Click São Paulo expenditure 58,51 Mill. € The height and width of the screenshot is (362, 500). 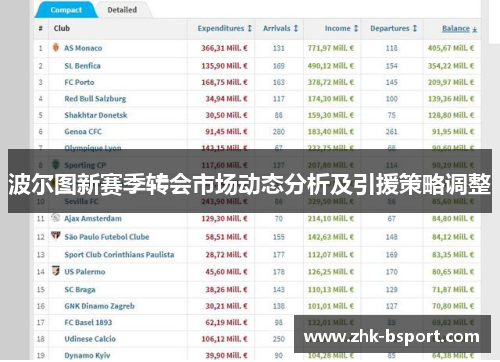(226, 237)
